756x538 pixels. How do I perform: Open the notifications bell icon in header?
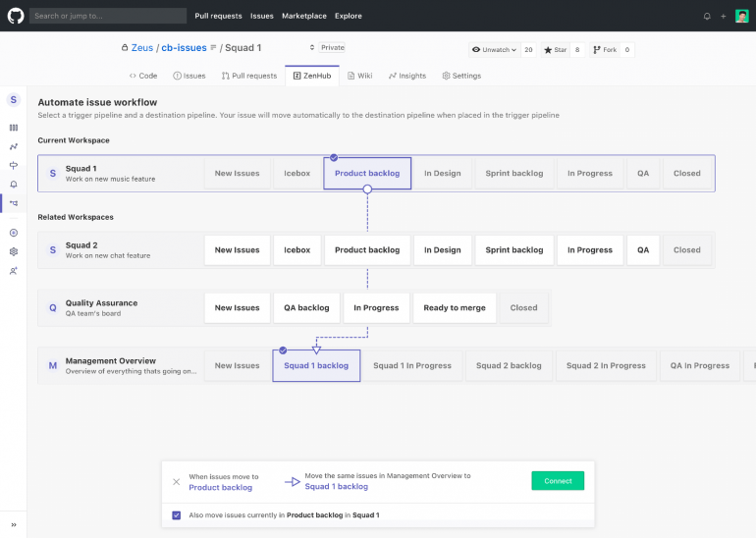click(707, 16)
